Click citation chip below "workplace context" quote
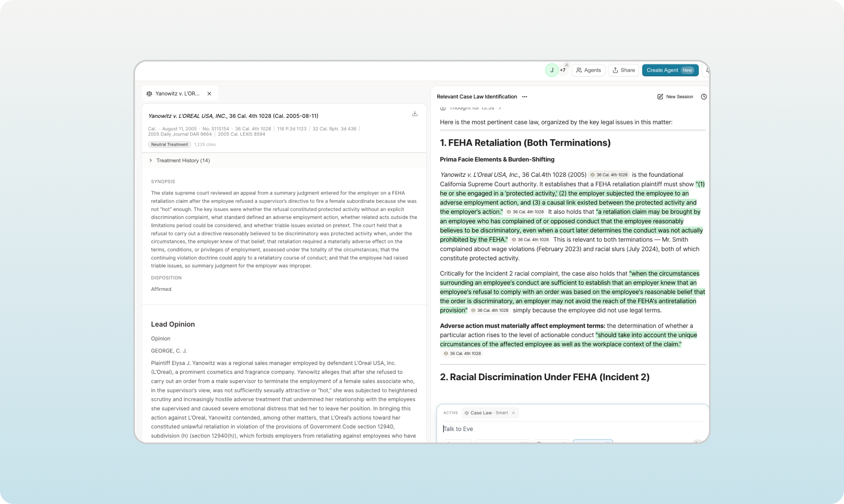The width and height of the screenshot is (844, 504). pyautogui.click(x=462, y=353)
